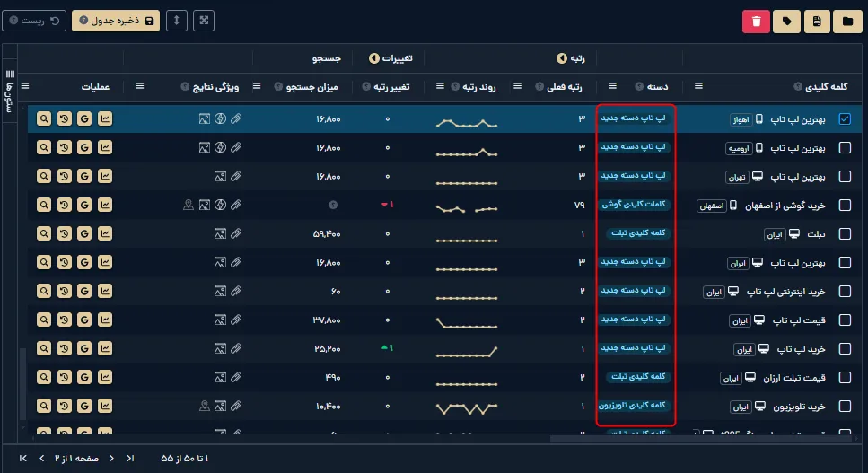Open column menu for میزان جستجو header
The image size is (868, 473).
point(257,86)
